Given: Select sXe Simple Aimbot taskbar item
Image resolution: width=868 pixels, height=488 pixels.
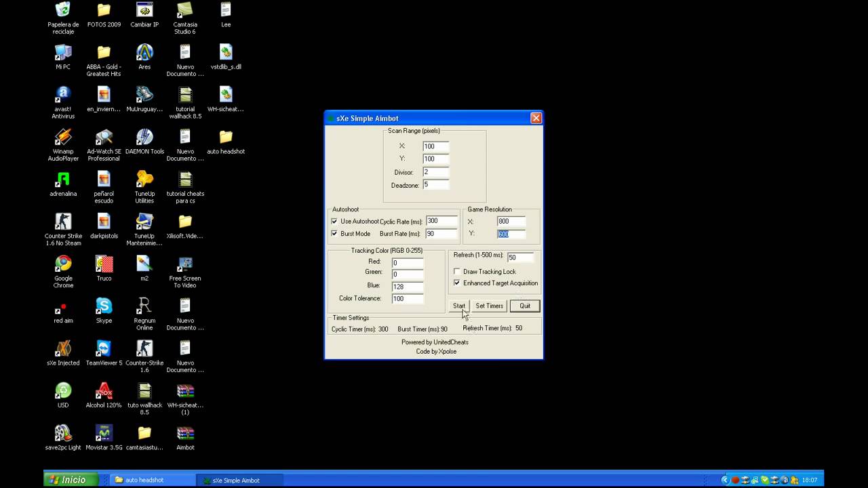Looking at the screenshot, I should (240, 480).
